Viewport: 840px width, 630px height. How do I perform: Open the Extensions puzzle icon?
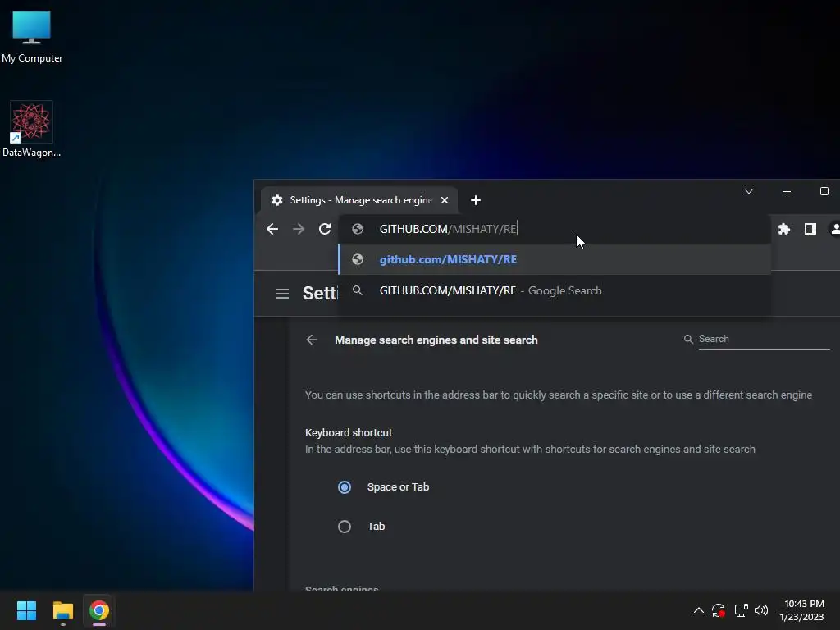coord(784,230)
